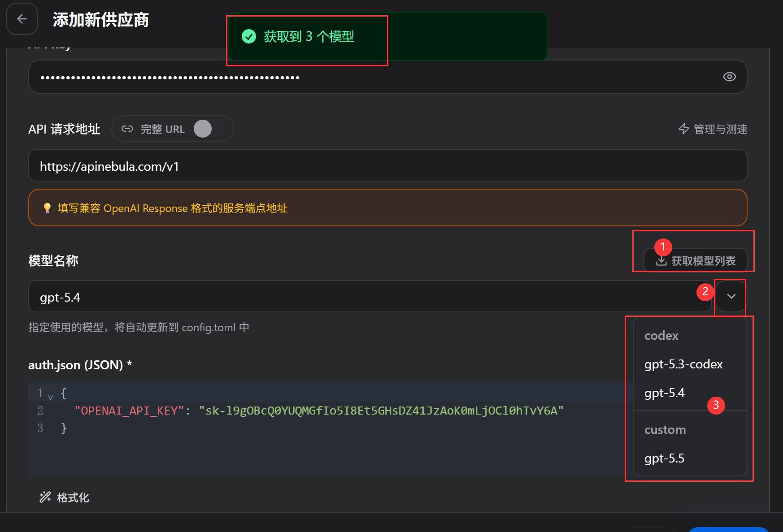783x532 pixels.
Task: Click the masked API Key input field
Action: (x=387, y=77)
